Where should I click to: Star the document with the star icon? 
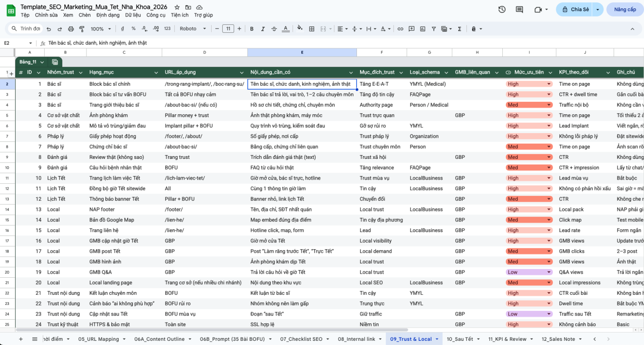point(177,8)
